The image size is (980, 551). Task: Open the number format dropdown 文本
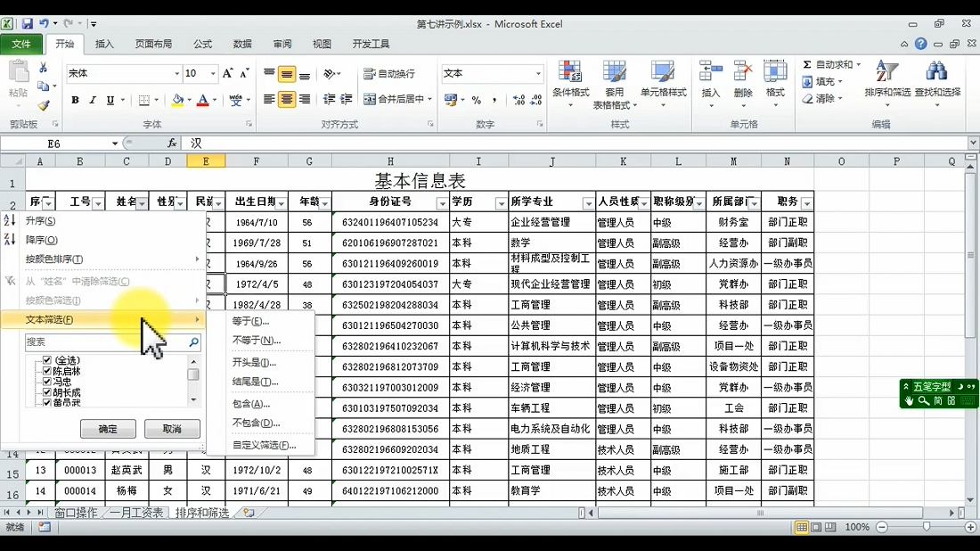tap(538, 74)
